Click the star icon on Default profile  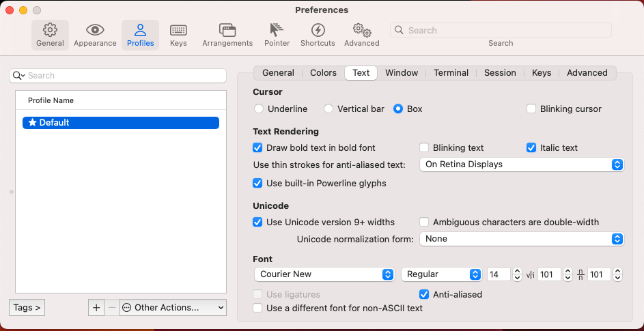pyautogui.click(x=33, y=122)
